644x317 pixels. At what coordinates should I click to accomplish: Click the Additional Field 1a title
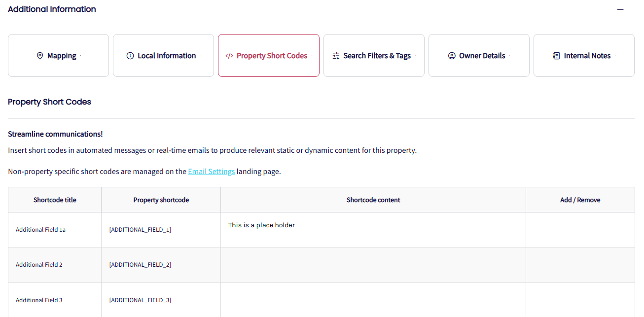point(40,230)
